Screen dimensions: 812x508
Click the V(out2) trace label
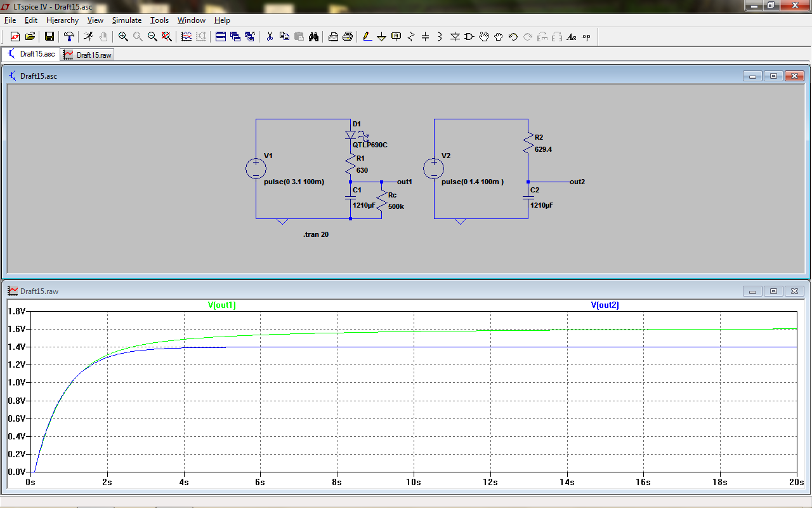[x=605, y=305]
